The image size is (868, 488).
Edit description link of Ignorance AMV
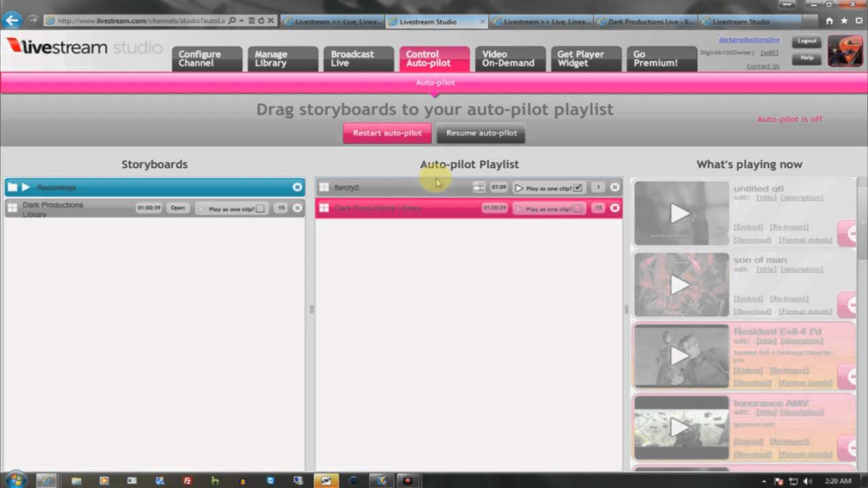(x=802, y=413)
